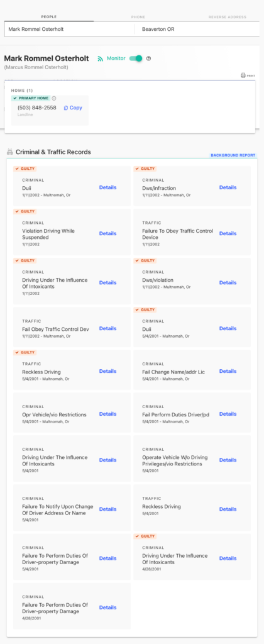Open Details for the Fail Change Name/addr Lic record
Image resolution: width=264 pixels, height=644 pixels.
click(228, 371)
